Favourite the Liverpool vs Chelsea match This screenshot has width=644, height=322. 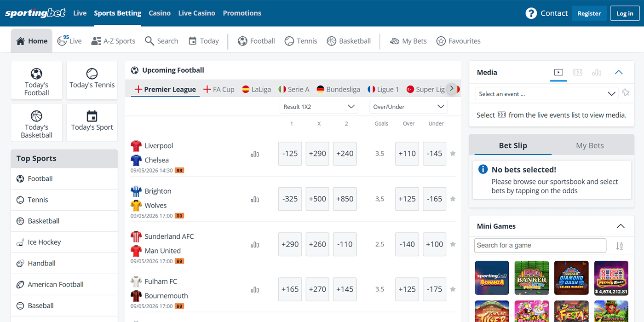coord(453,154)
